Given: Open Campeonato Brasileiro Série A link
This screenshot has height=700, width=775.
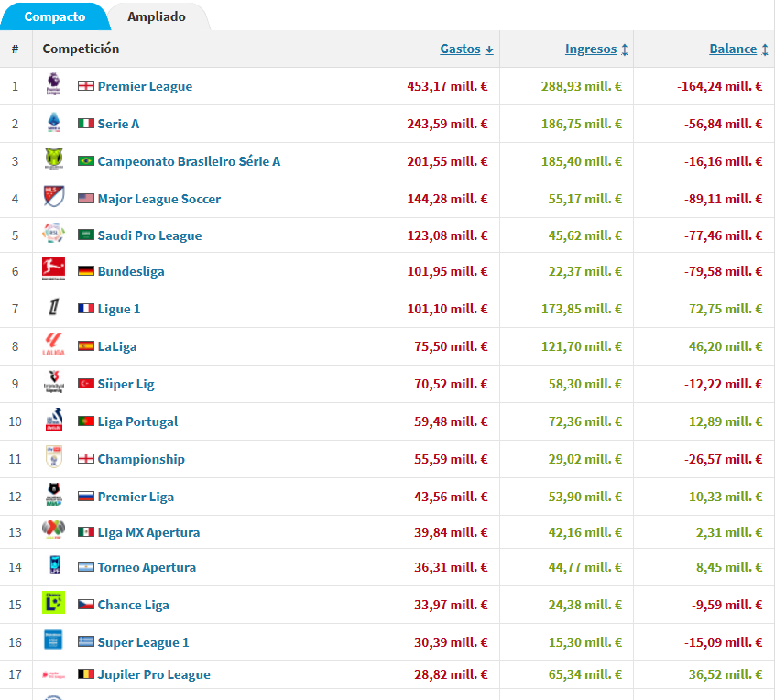Looking at the screenshot, I should (x=189, y=161).
